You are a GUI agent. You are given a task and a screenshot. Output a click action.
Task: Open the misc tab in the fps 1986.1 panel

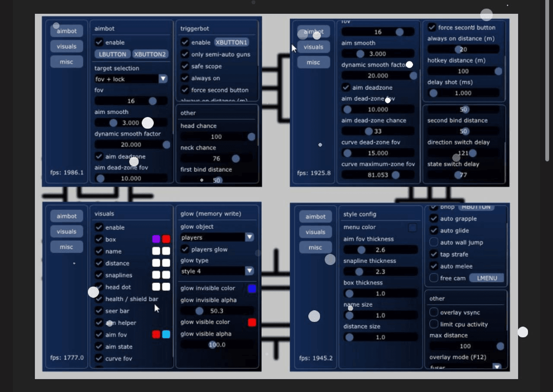pyautogui.click(x=67, y=62)
